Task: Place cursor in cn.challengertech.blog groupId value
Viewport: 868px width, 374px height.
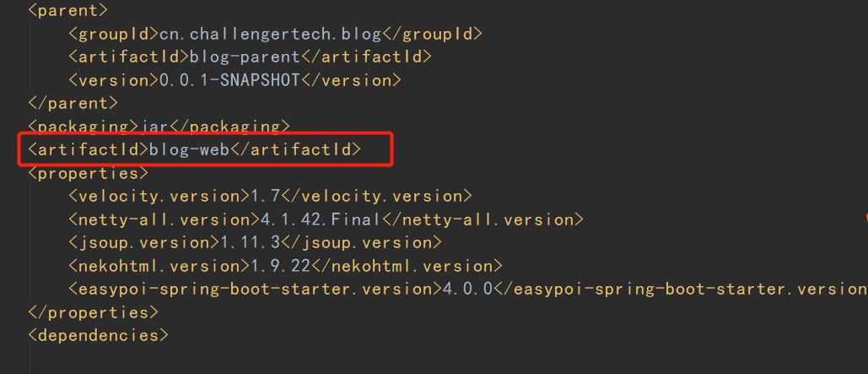Action: [270, 34]
